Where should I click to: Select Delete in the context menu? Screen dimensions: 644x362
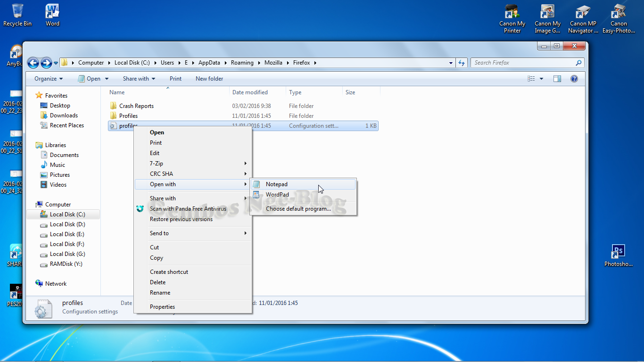click(x=193, y=282)
